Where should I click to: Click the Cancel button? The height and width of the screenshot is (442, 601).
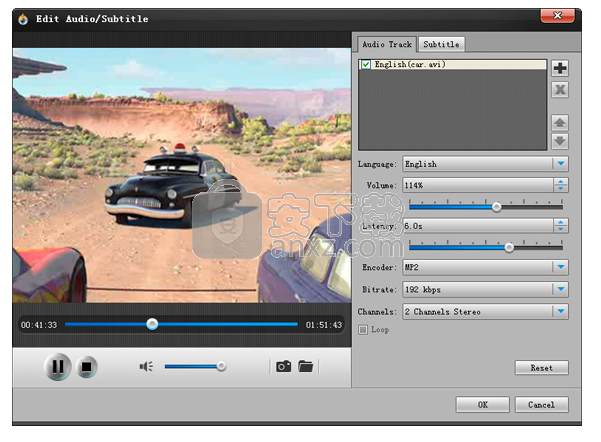click(542, 404)
